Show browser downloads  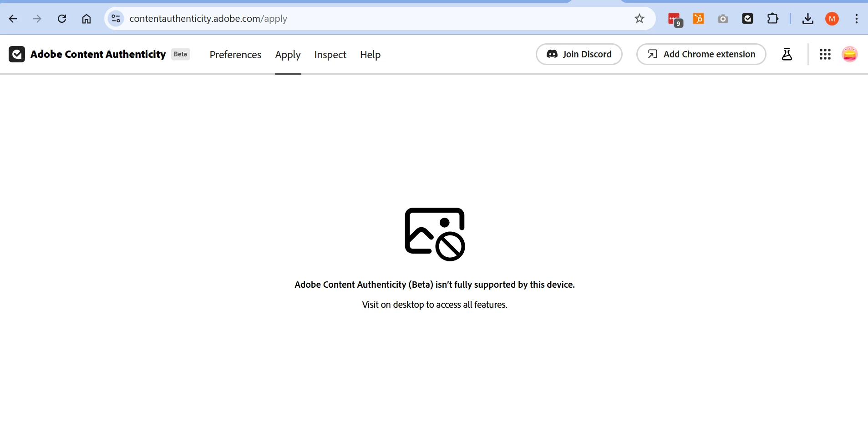(808, 19)
